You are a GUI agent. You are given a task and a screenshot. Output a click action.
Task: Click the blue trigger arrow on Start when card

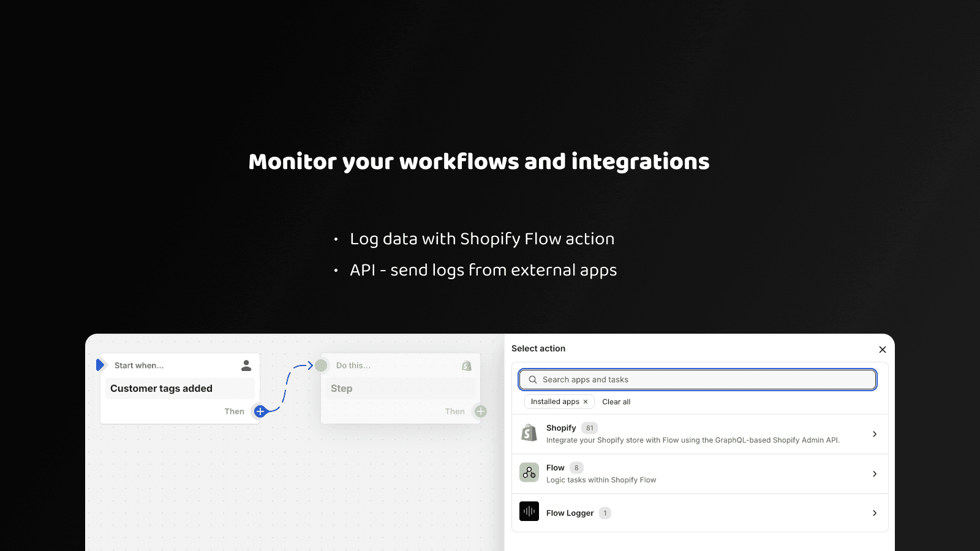[x=100, y=365]
